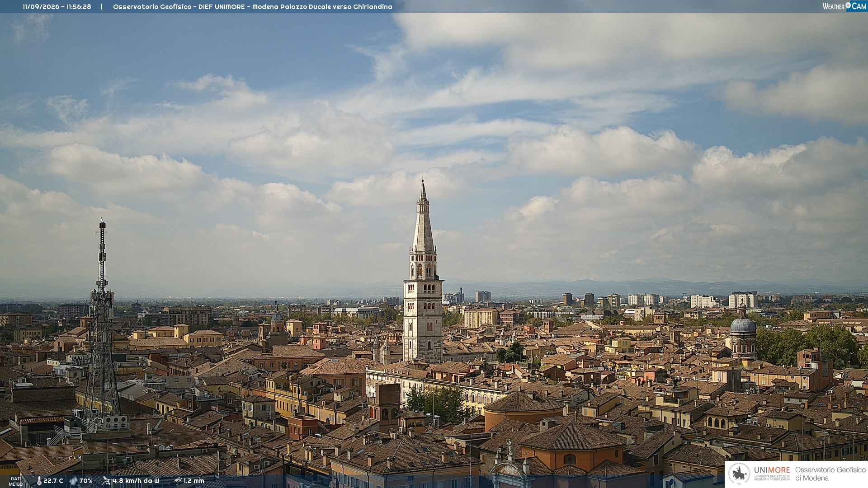Image resolution: width=868 pixels, height=488 pixels.
Task: Click the 1.2 mm rainfall value
Action: pos(194,481)
